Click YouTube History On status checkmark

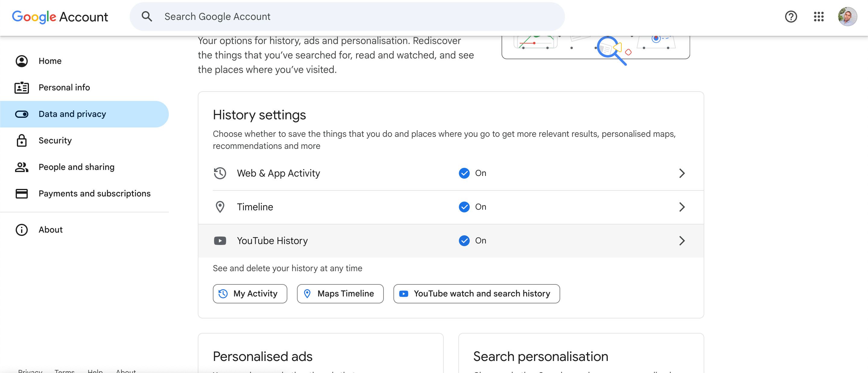[464, 241]
